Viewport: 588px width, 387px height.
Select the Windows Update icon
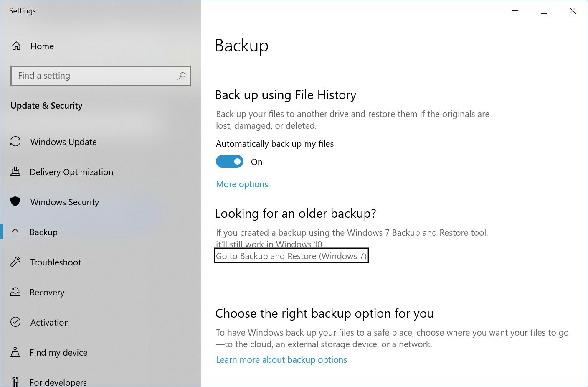click(15, 142)
